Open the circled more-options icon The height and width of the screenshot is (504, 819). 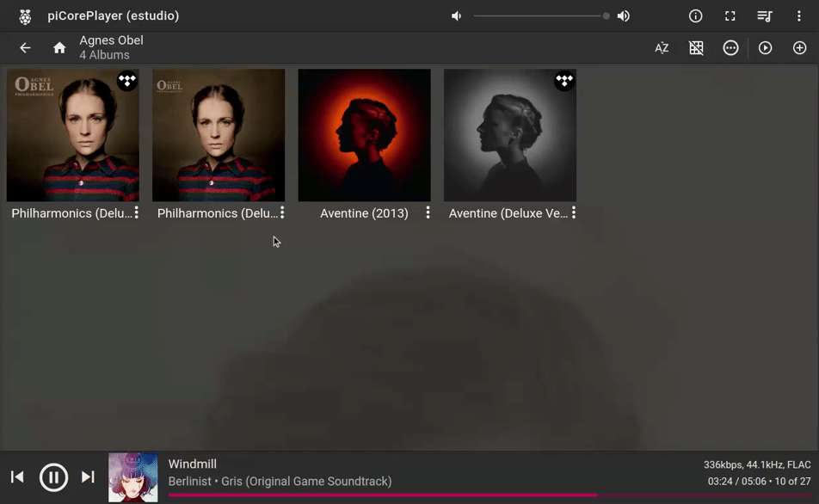730,48
